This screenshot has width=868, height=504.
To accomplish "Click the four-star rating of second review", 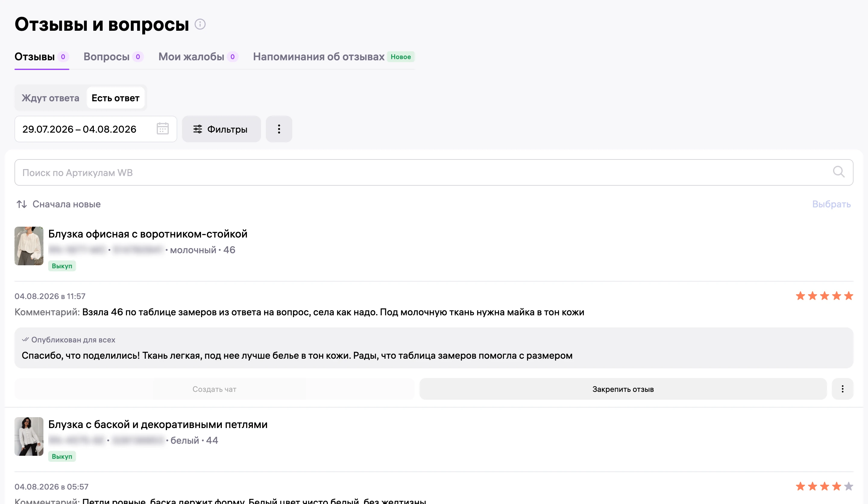I will 824,487.
